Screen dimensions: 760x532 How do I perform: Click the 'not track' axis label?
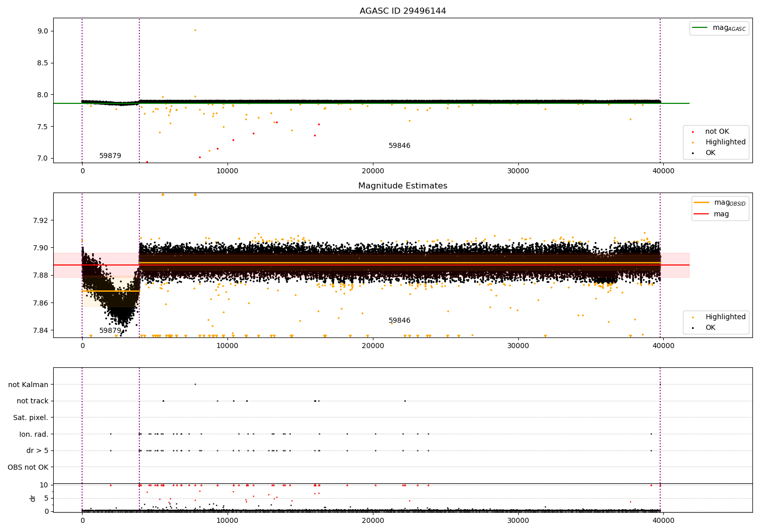click(32, 401)
